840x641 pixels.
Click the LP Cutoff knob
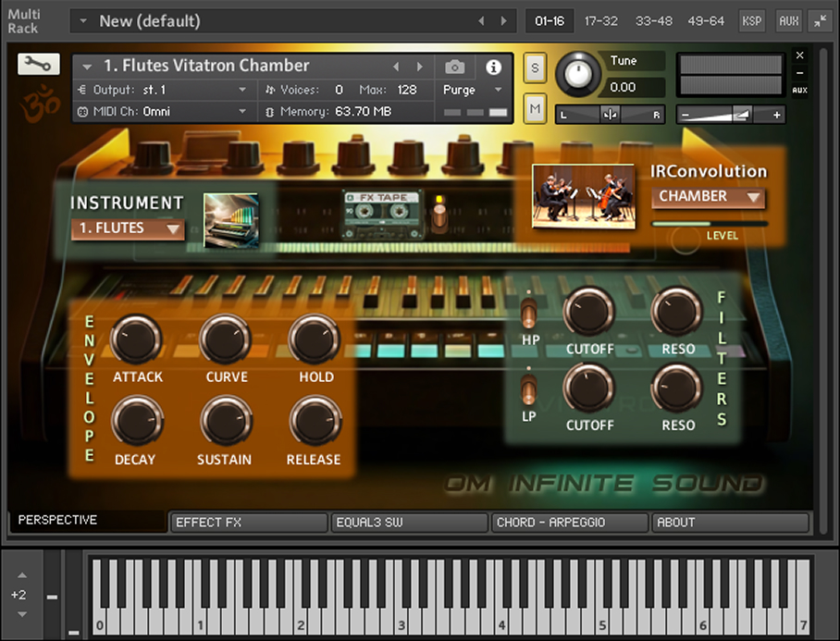(588, 388)
